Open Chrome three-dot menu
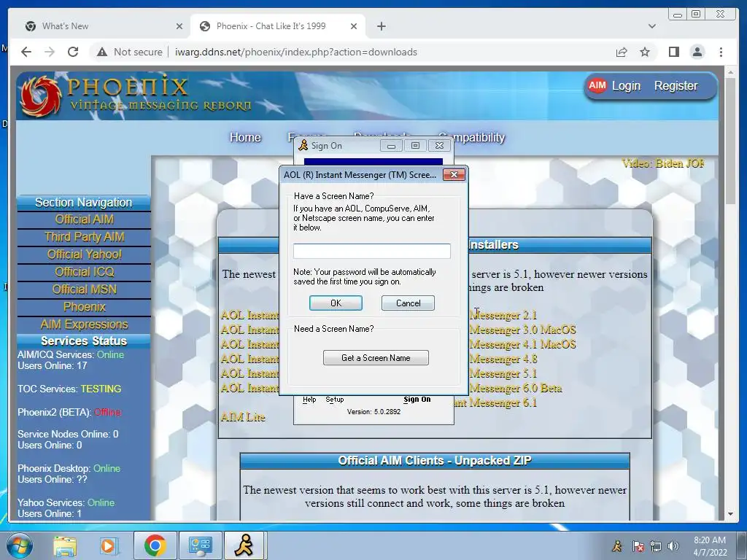Screen dimensions: 747x560 click(x=721, y=52)
